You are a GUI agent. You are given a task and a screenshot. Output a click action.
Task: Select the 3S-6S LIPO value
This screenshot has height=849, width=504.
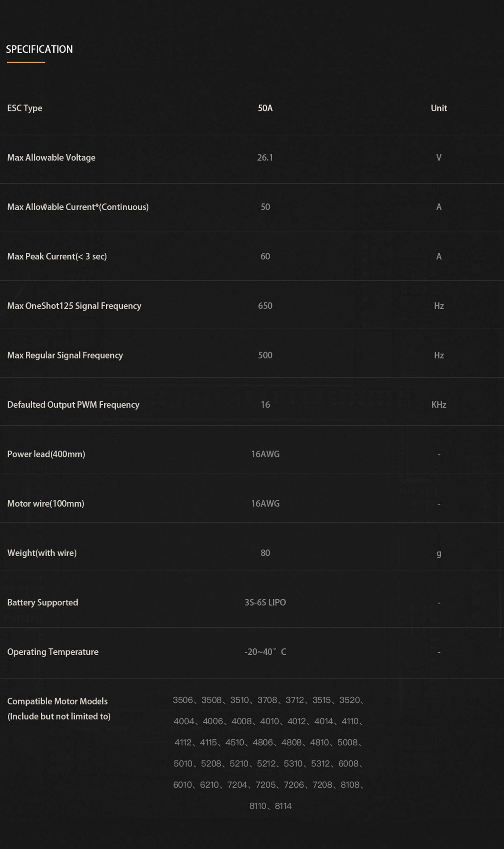[x=265, y=602]
